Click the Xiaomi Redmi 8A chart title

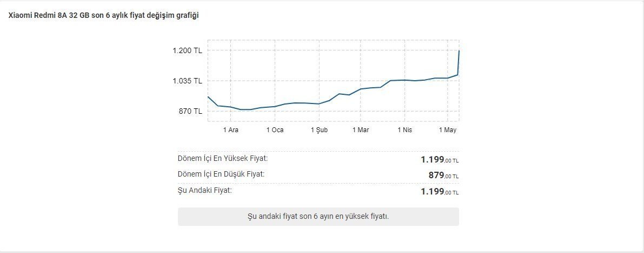coord(103,16)
